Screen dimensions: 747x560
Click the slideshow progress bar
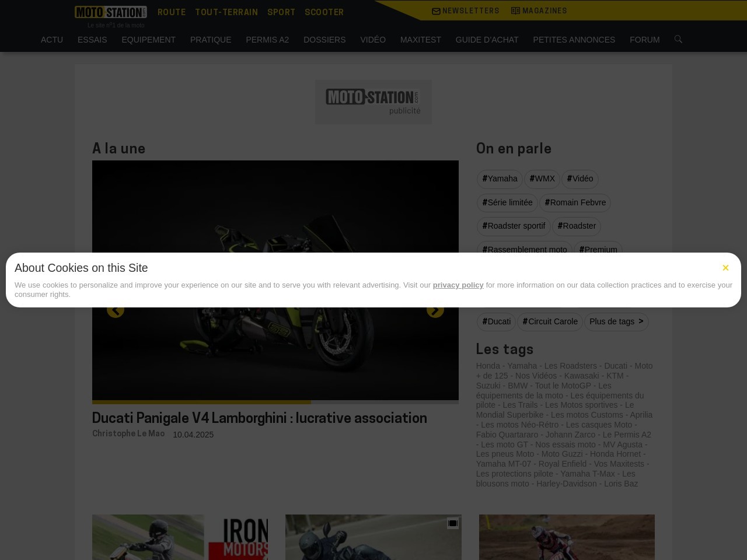pyautogui.click(x=275, y=402)
